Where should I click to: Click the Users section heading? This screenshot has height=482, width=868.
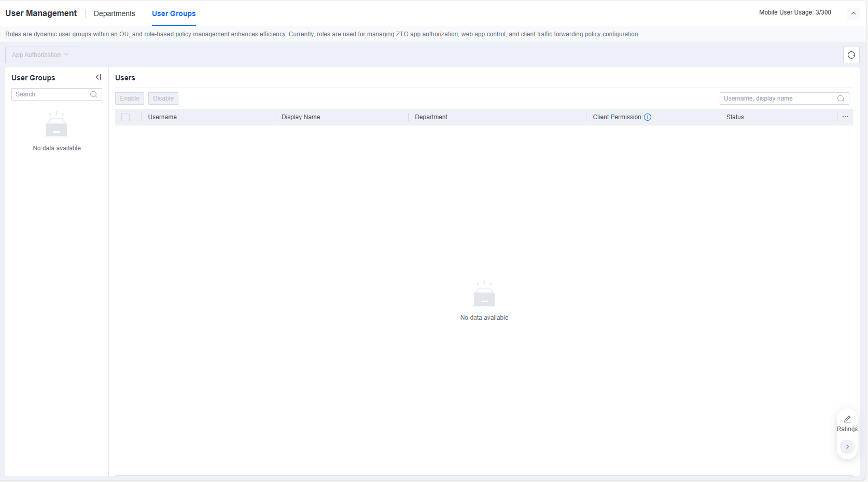[125, 78]
